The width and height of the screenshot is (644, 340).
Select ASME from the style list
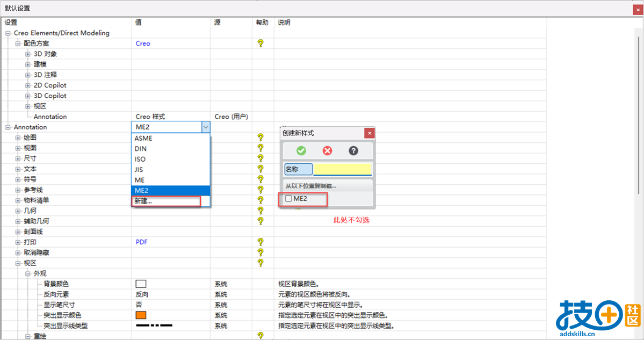pyautogui.click(x=143, y=138)
